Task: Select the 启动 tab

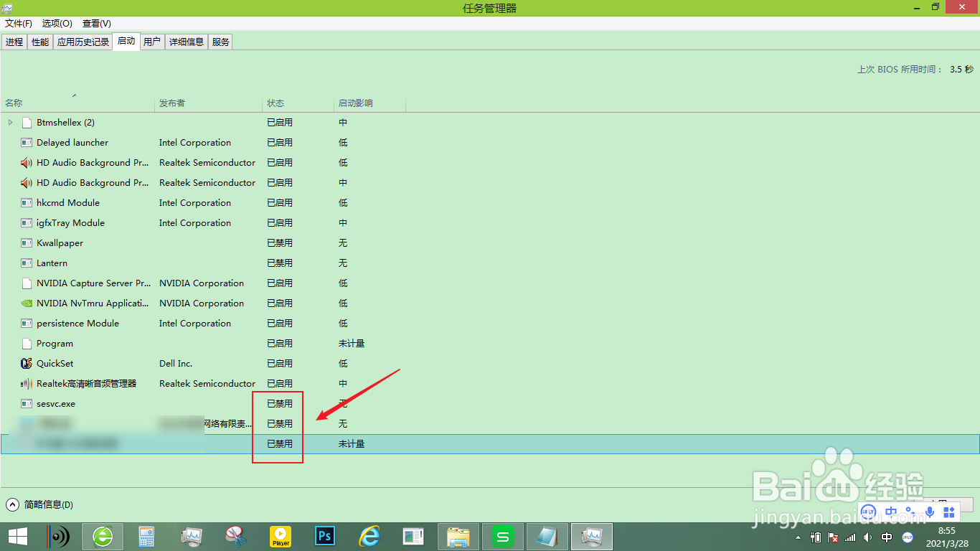Action: (x=126, y=41)
